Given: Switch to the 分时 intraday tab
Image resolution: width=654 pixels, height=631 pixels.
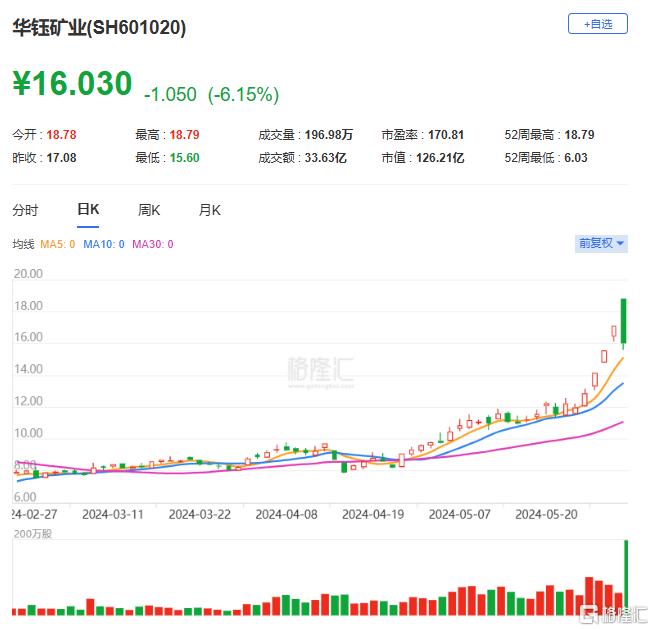Looking at the screenshot, I should 25,210.
